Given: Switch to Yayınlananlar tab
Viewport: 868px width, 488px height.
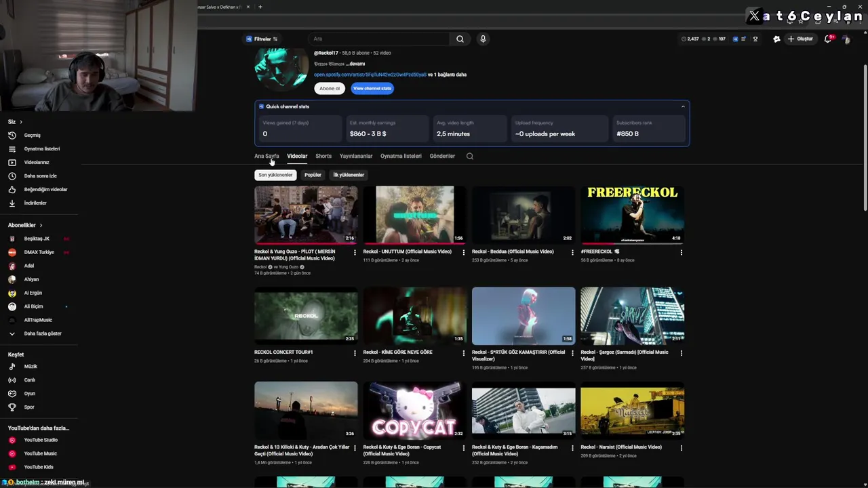Looking at the screenshot, I should 356,156.
